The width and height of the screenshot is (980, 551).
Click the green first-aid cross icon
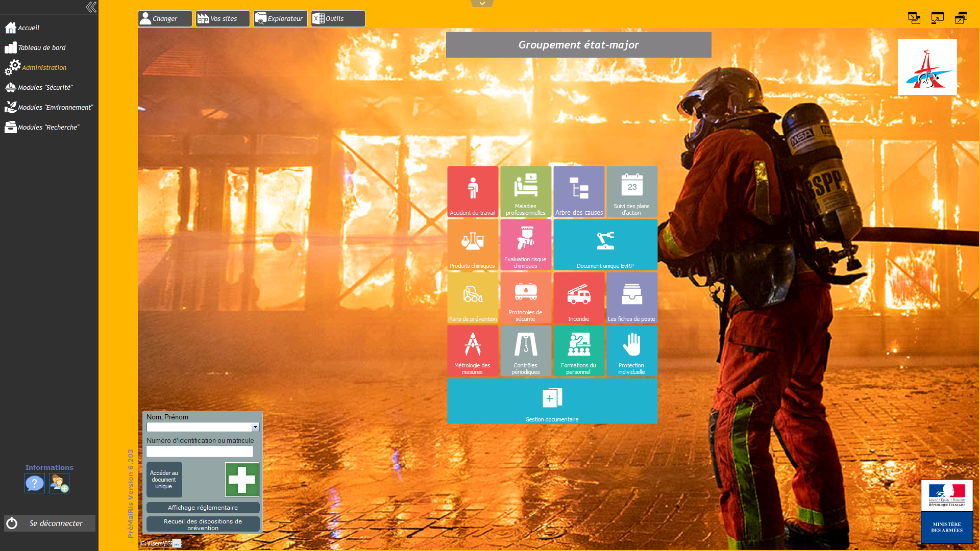tap(242, 480)
